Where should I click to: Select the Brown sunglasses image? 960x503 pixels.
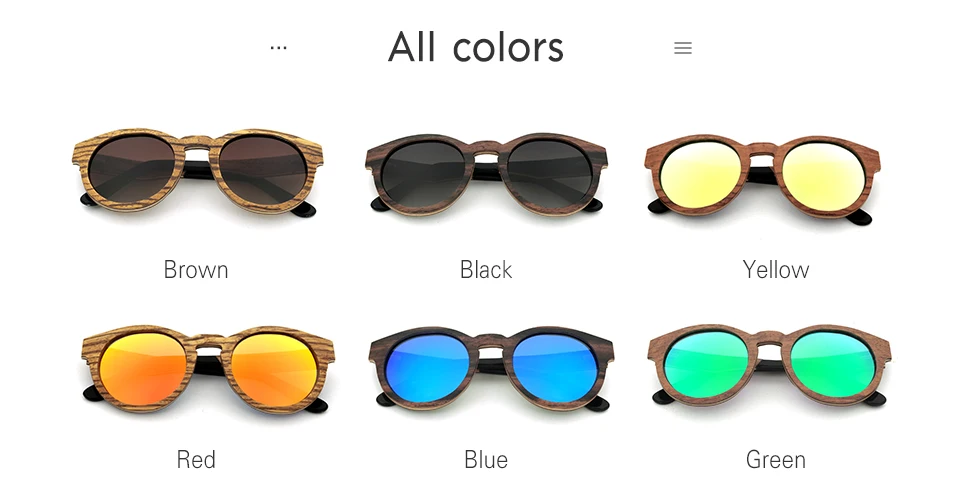[x=198, y=173]
